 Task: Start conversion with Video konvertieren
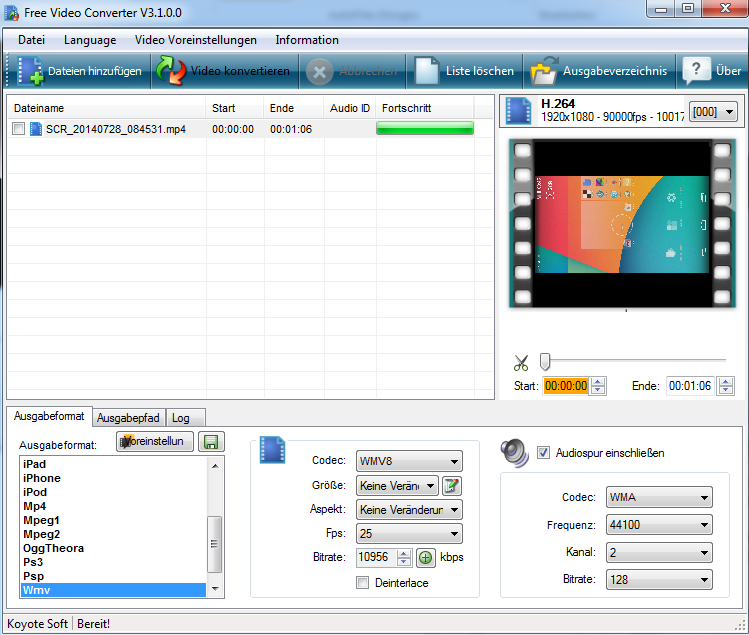tap(225, 71)
